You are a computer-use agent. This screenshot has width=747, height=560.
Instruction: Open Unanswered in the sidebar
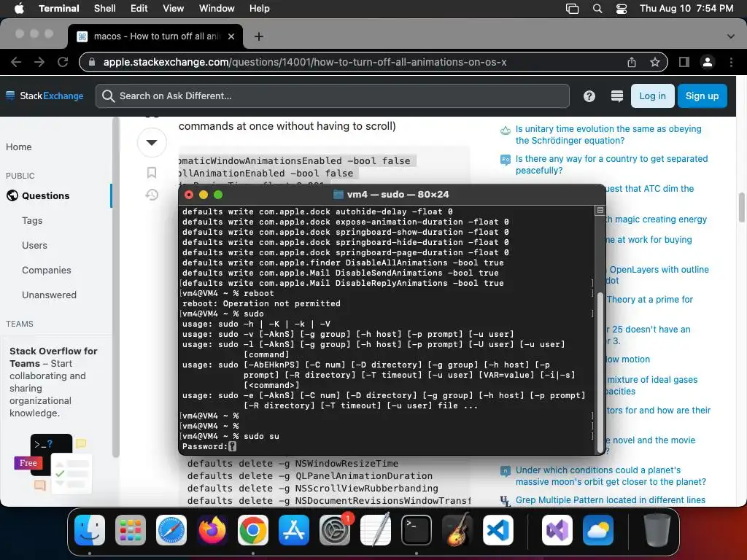49,295
